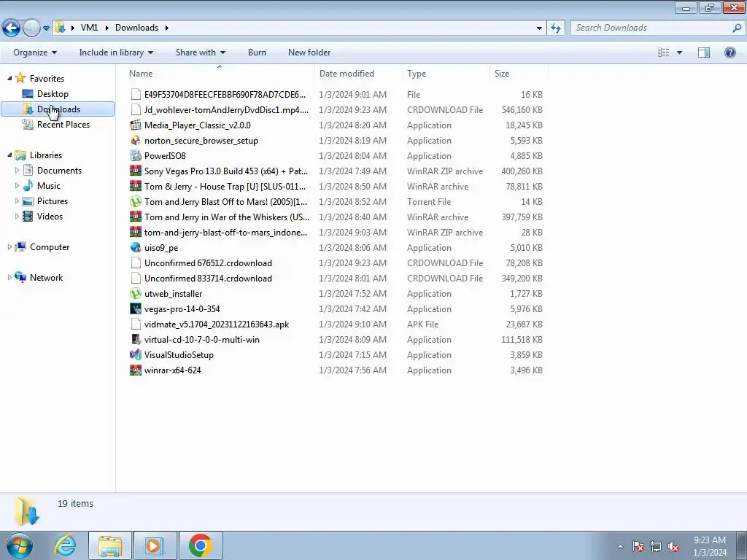Screen dimensions: 747x560
Task: Click the Type column header
Action: (x=446, y=74)
